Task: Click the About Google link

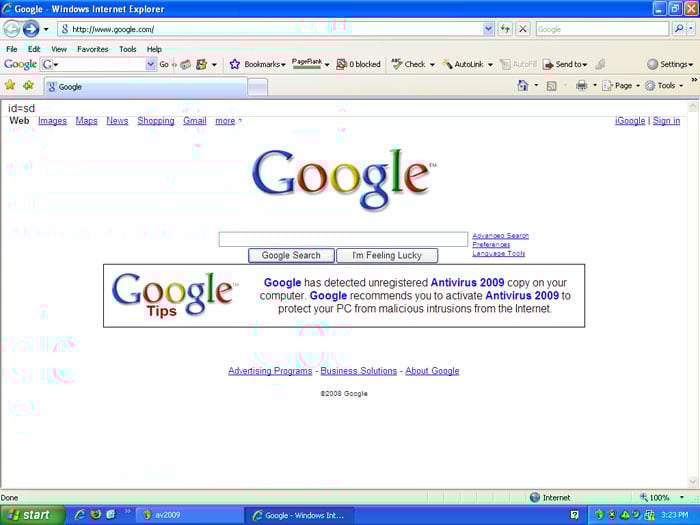Action: pos(432,371)
